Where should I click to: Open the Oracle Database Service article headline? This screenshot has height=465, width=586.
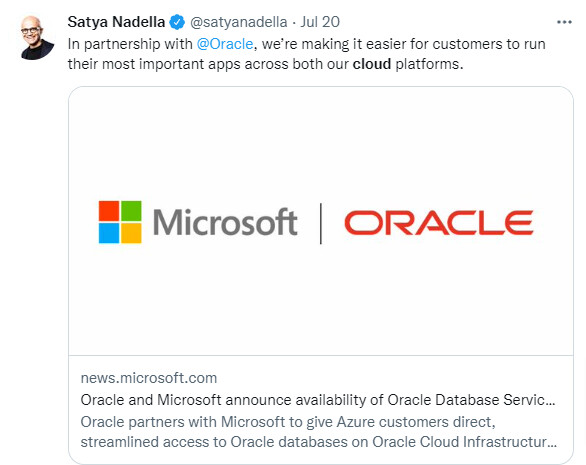(x=318, y=400)
